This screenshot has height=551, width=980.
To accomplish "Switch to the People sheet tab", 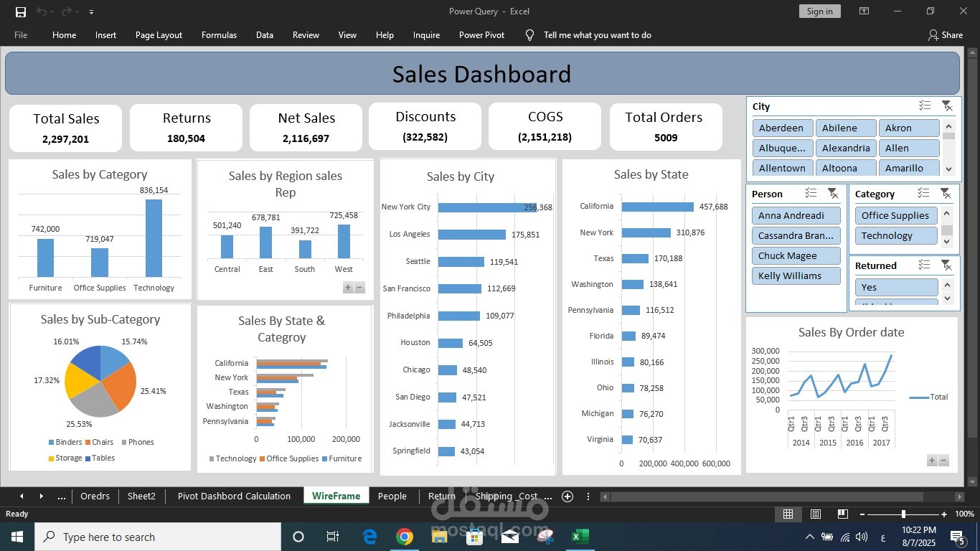I will coord(392,496).
